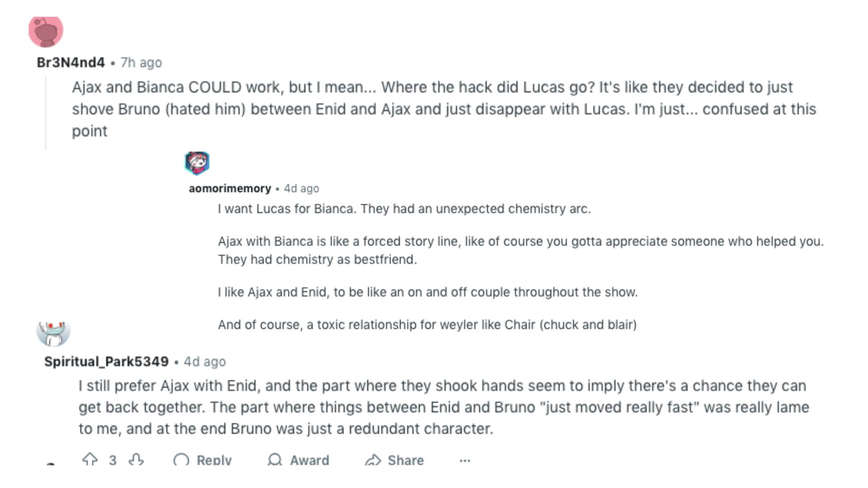Click Spiritual_Park5349's comment text about Bruno
This screenshot has width=868, height=488.
point(443,407)
